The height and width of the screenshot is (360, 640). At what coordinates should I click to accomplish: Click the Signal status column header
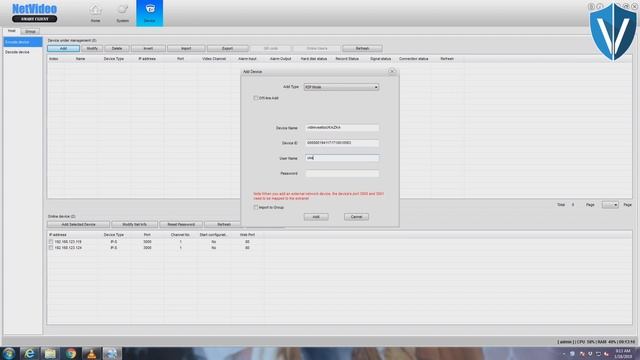380,59
